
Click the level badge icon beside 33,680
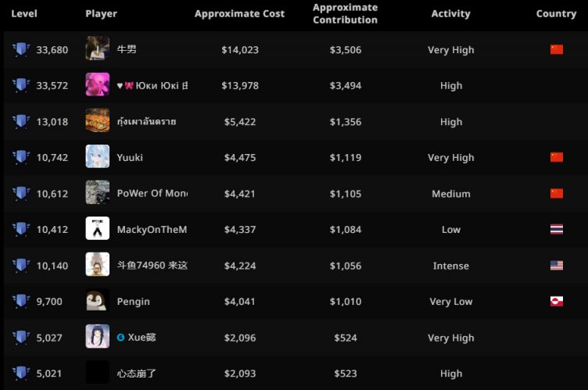coord(21,50)
